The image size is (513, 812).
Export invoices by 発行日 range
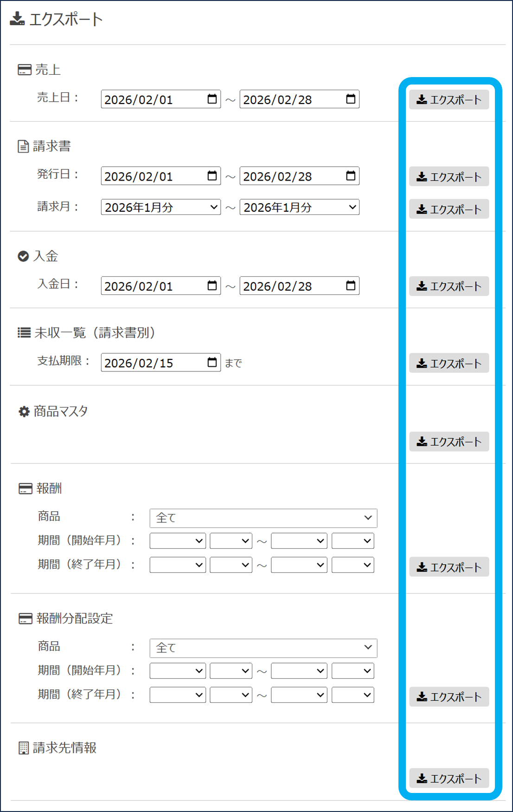point(449,177)
